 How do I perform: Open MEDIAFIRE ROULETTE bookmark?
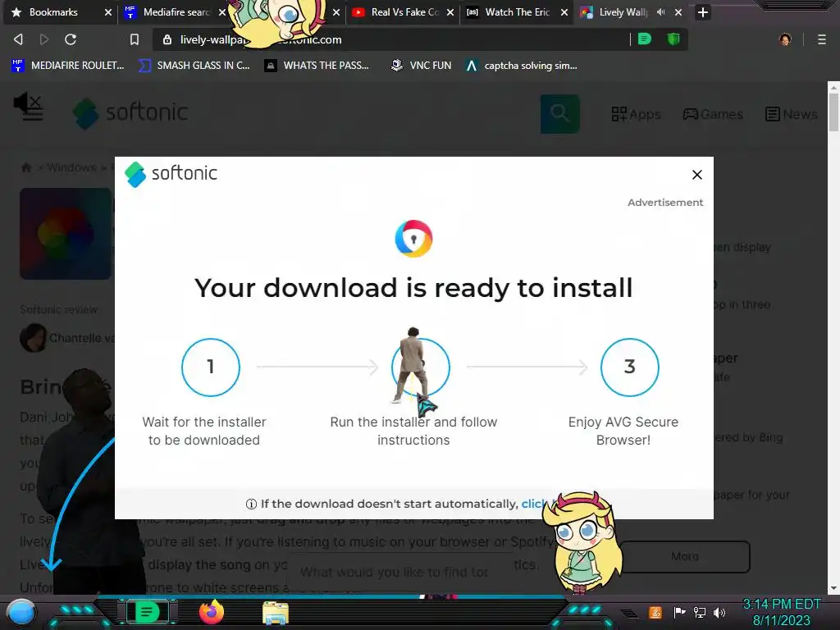tap(68, 66)
